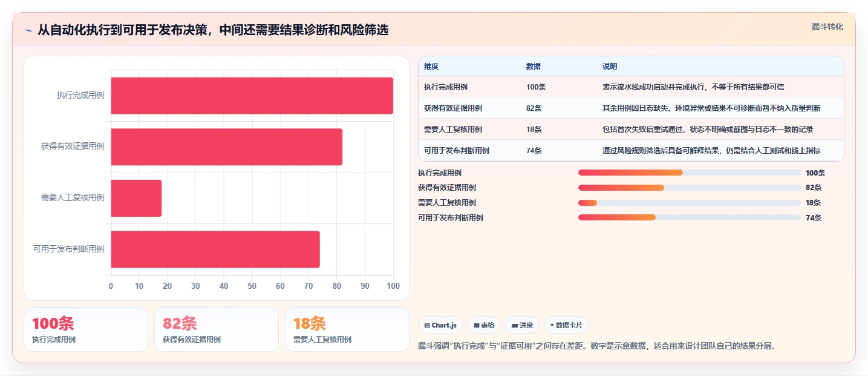This screenshot has width=868, height=376.
Task: Click the 82条 value beside progress bars
Action: click(814, 188)
